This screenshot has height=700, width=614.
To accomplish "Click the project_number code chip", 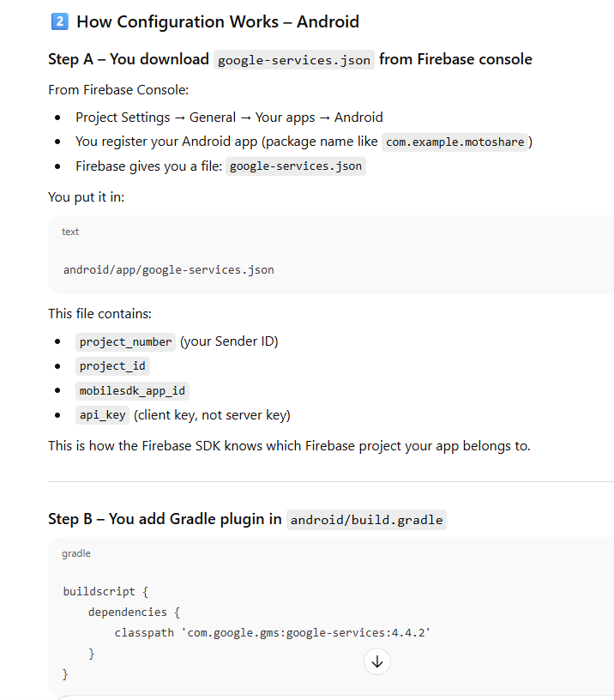I will pos(125,342).
